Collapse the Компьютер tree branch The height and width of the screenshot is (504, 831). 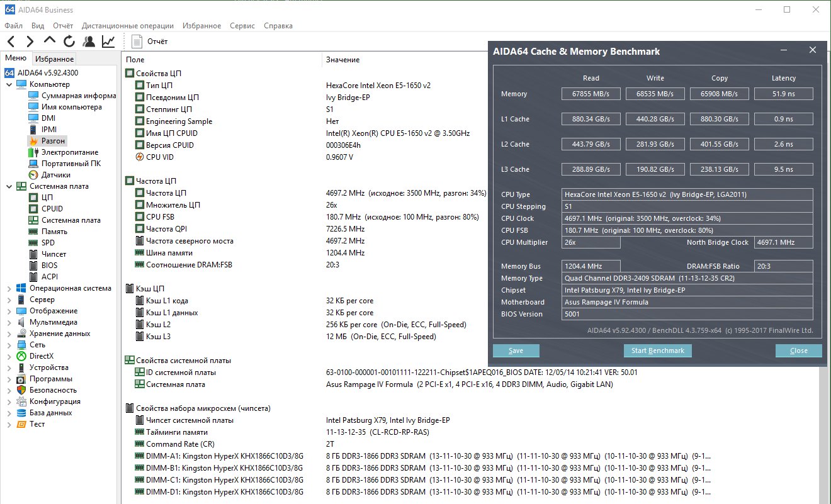(x=9, y=84)
